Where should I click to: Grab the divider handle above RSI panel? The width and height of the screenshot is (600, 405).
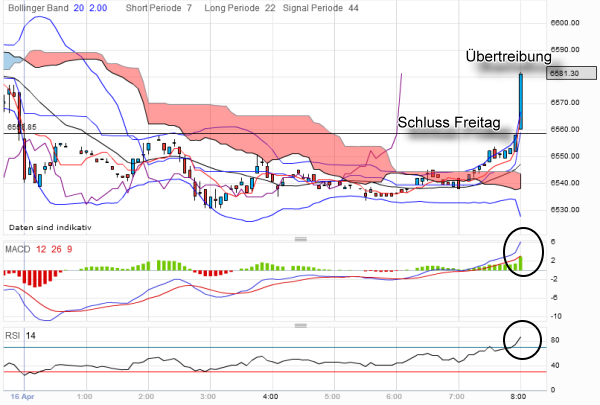[301, 326]
